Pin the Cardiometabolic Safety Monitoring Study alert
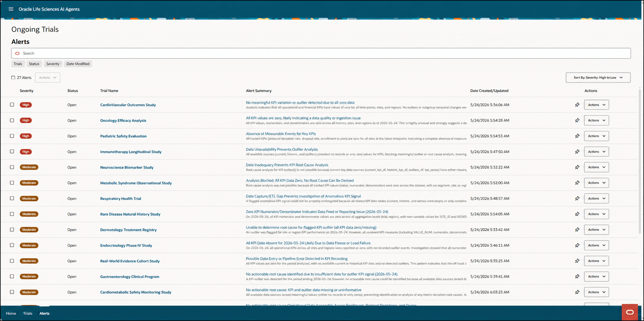This screenshot has width=644, height=321. point(577,292)
